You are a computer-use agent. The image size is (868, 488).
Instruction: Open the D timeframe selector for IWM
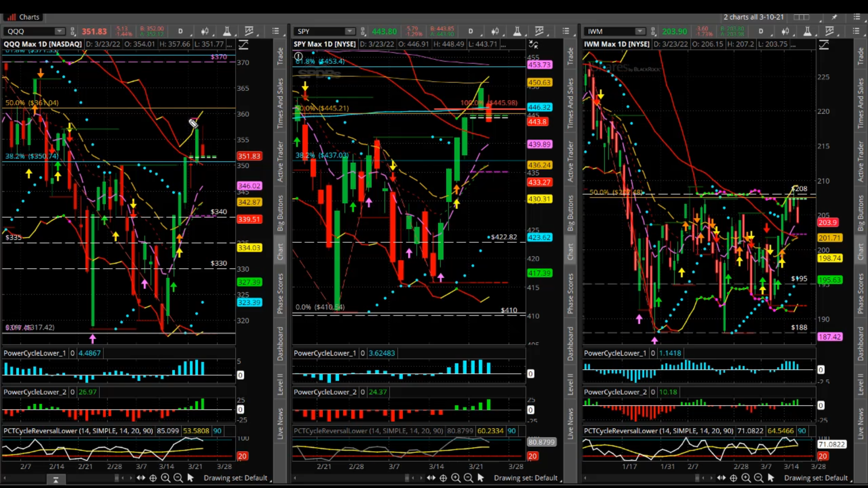coord(761,31)
